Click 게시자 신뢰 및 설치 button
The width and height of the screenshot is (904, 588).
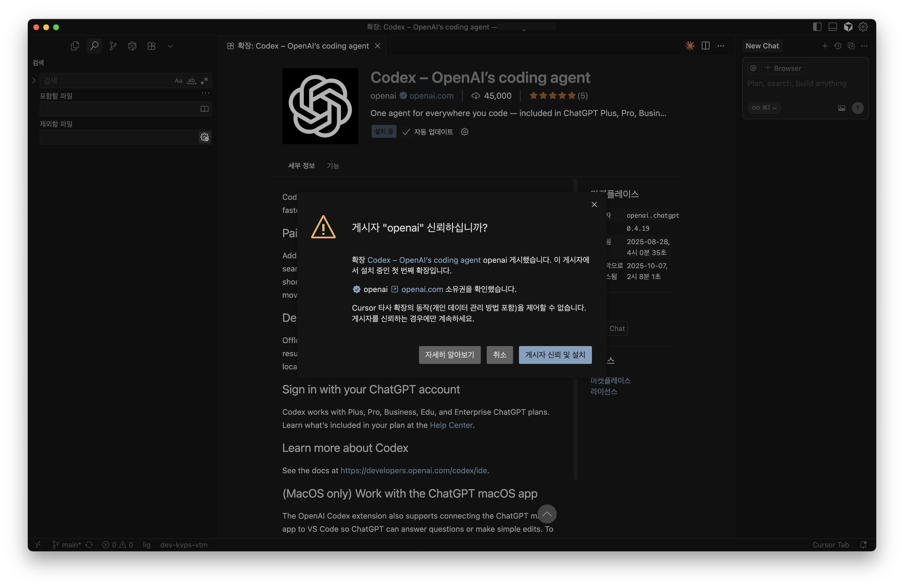tap(555, 354)
